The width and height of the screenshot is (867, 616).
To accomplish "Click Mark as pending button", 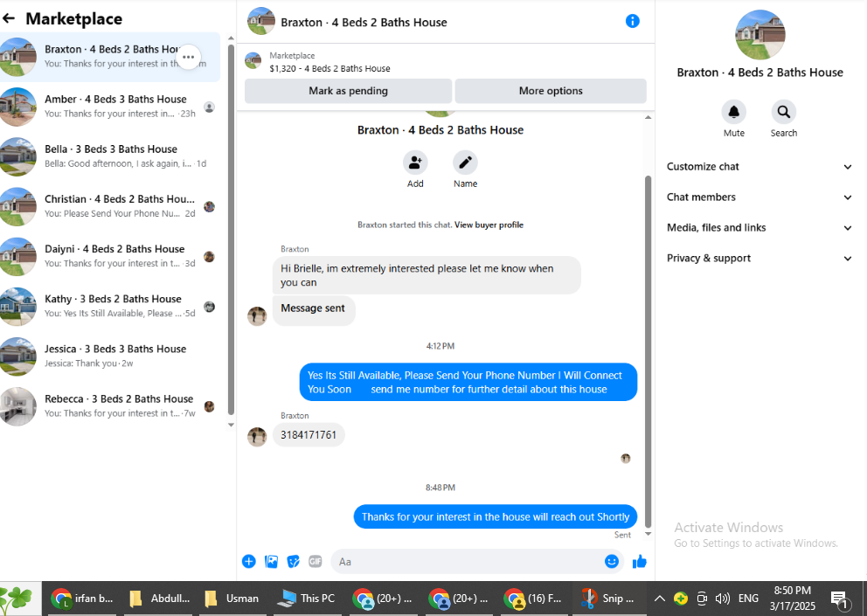I will pos(349,91).
